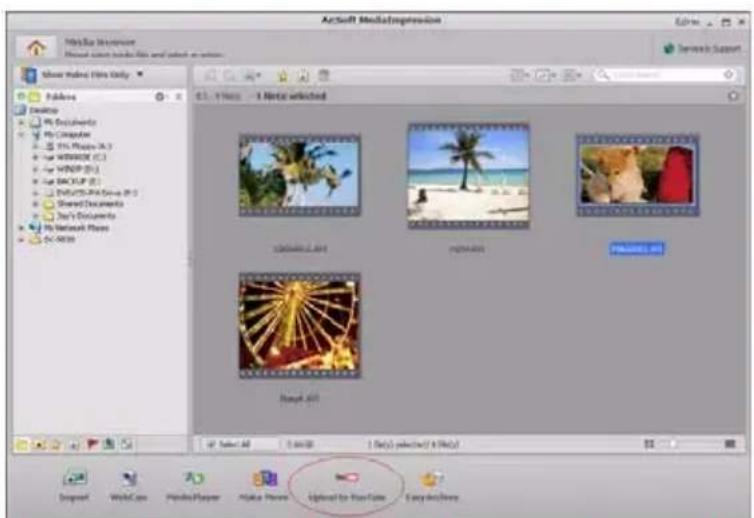Open the sort options dropdown

tap(519, 75)
